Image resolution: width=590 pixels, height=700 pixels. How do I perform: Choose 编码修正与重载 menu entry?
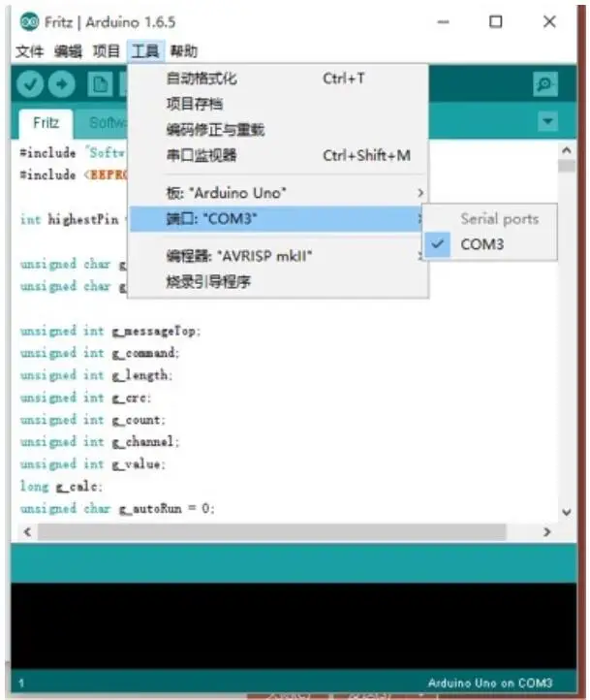[278, 130]
